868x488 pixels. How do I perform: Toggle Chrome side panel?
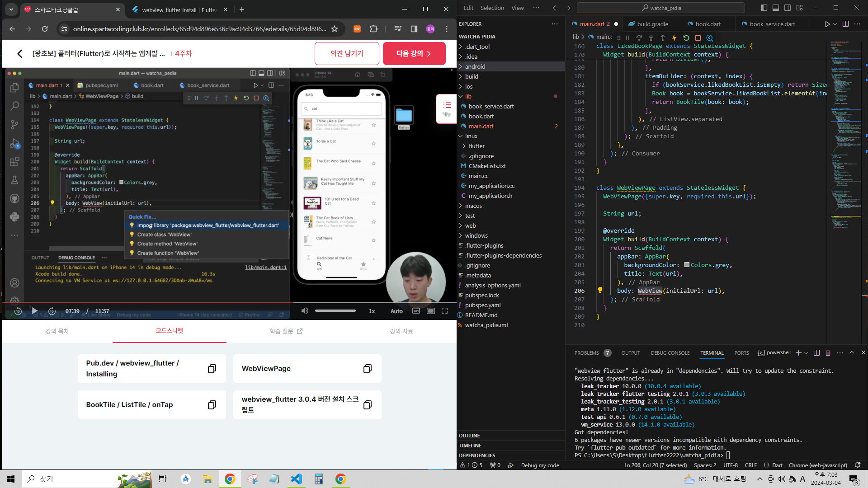414,29
